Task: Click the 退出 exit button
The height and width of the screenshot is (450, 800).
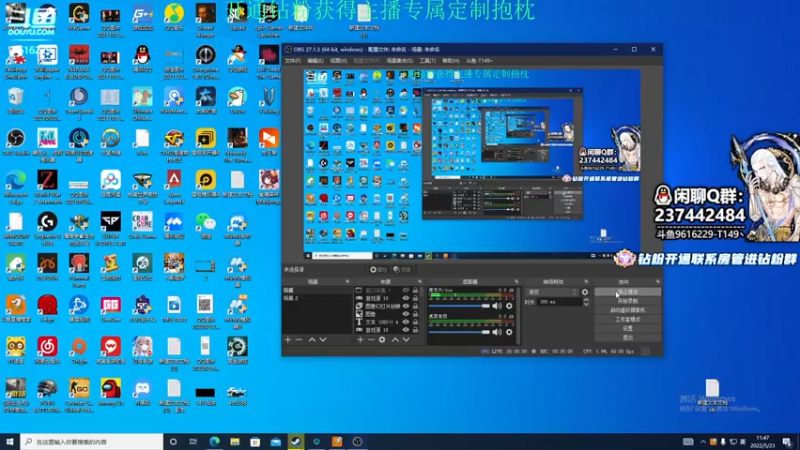Action: coord(628,338)
